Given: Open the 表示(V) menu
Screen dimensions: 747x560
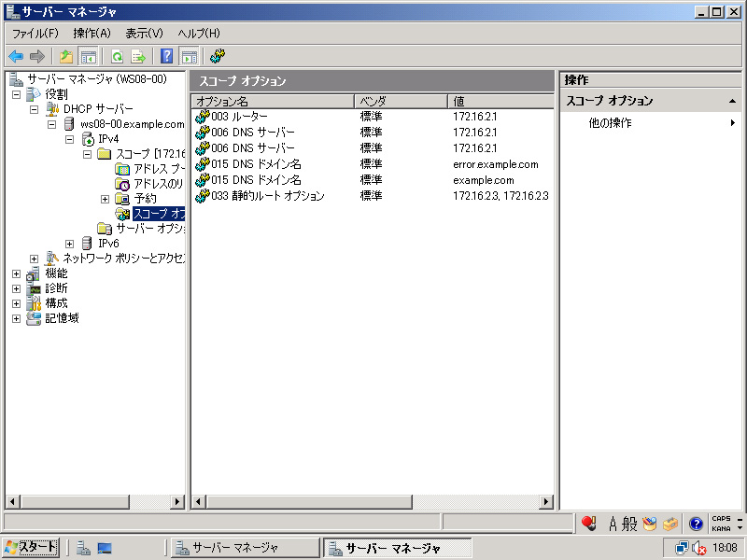Looking at the screenshot, I should [x=144, y=34].
